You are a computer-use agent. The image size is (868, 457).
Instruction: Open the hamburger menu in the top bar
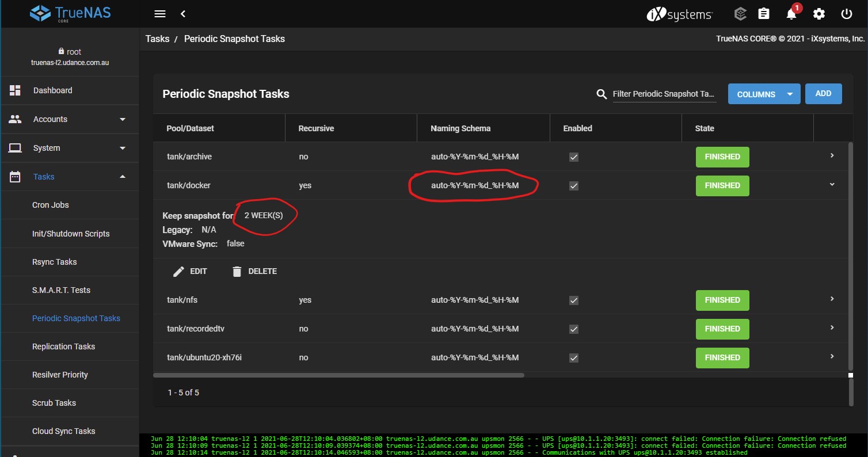160,14
